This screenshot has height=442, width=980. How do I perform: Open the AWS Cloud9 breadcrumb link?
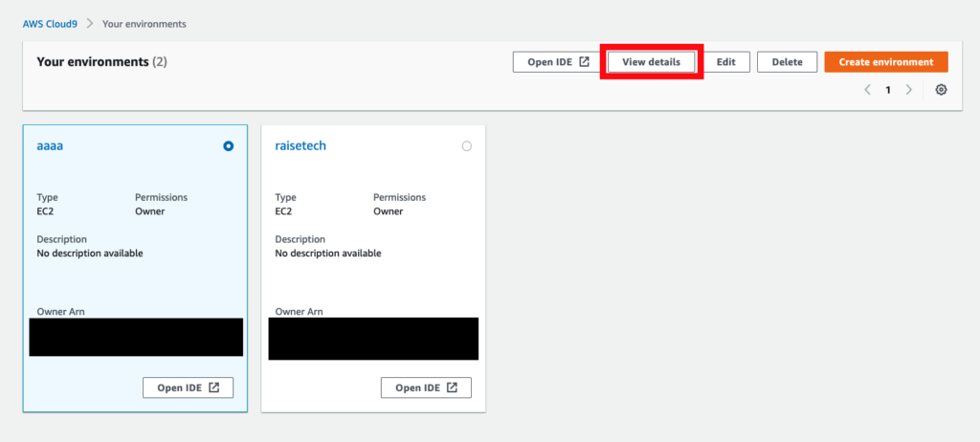[50, 24]
